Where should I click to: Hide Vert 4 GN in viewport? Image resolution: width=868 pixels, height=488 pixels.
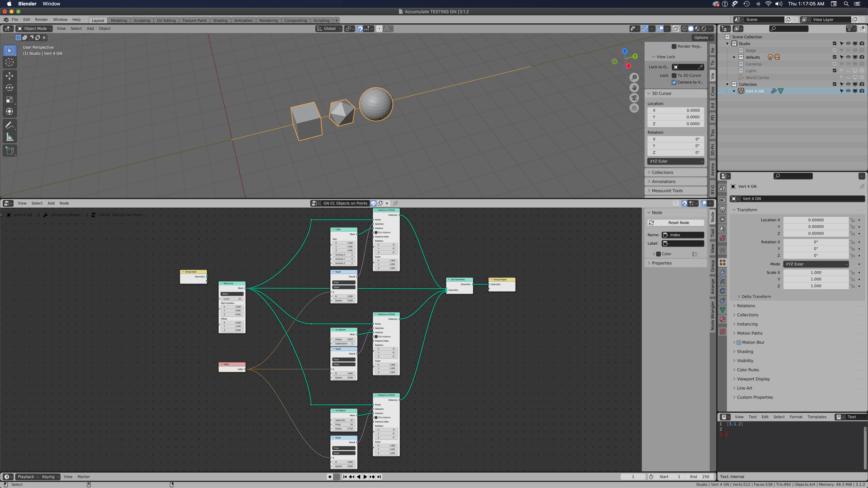(848, 91)
